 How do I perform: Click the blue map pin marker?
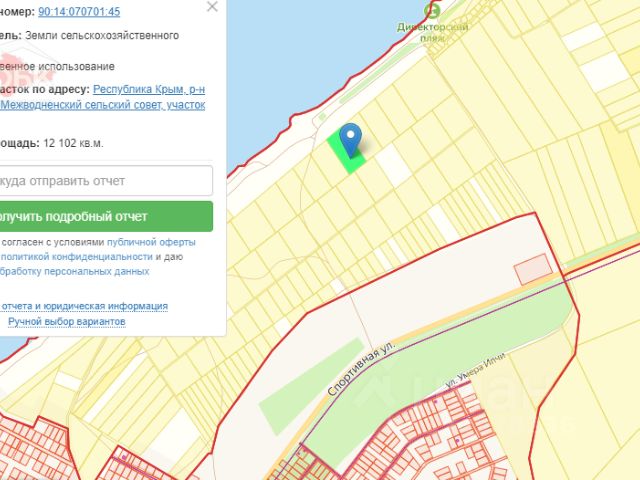pyautogui.click(x=351, y=139)
